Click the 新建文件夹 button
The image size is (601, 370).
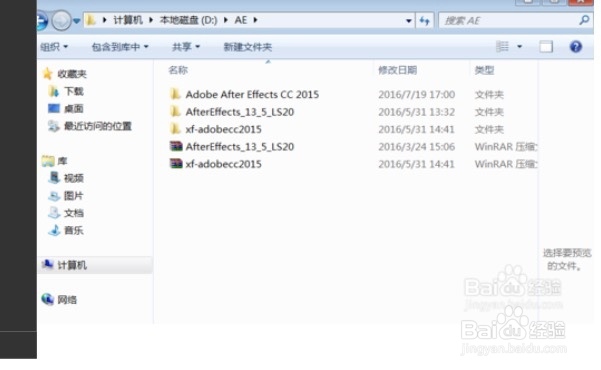pyautogui.click(x=248, y=47)
